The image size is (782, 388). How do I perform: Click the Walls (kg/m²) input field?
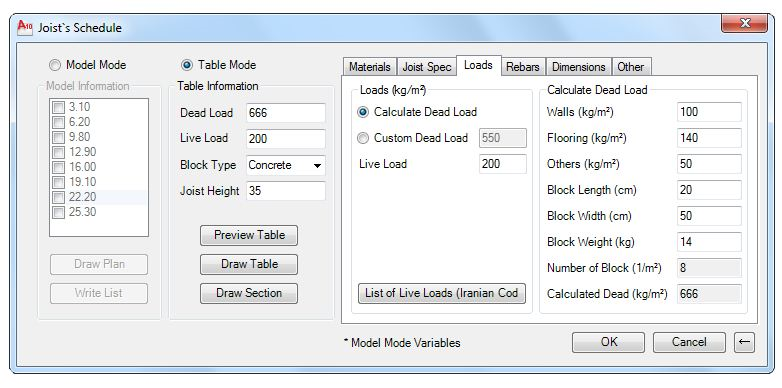pos(709,112)
